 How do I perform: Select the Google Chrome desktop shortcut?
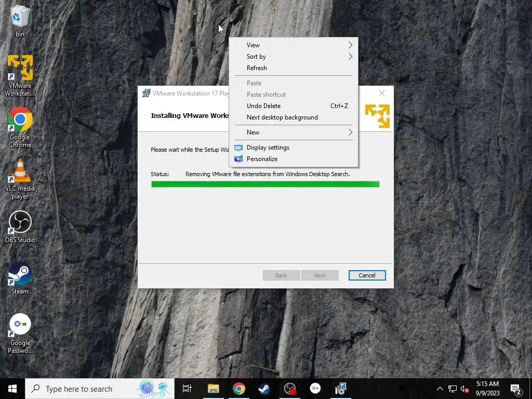pyautogui.click(x=20, y=128)
